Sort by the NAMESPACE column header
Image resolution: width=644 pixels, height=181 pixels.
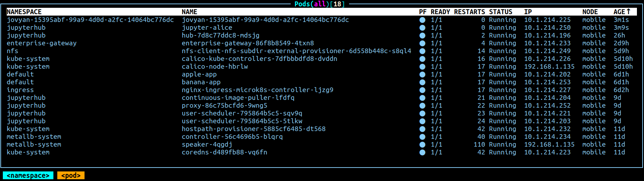tap(24, 12)
